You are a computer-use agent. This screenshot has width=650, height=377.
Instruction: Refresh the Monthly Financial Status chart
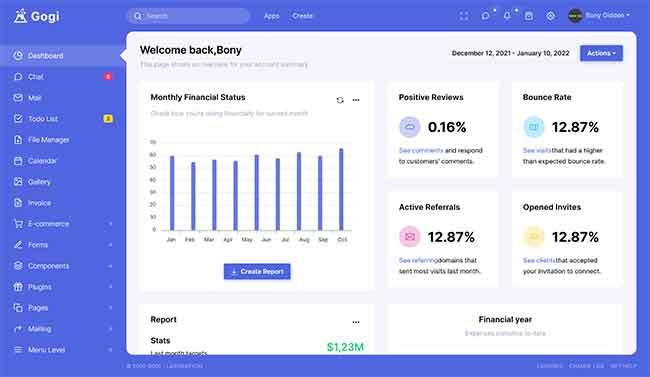pos(340,100)
